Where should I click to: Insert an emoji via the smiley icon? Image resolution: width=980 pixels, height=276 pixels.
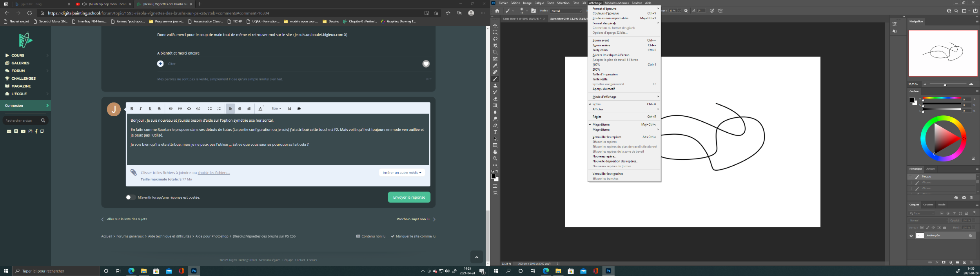pyautogui.click(x=198, y=109)
